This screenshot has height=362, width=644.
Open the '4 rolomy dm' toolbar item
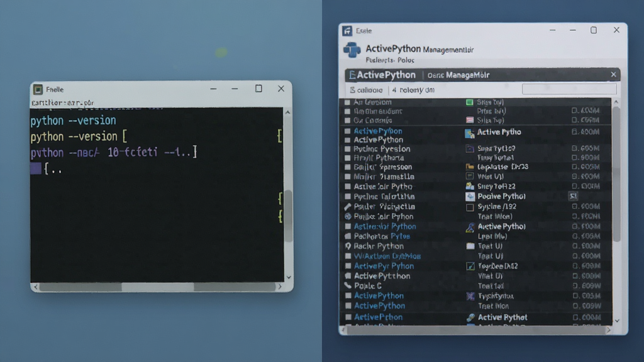(x=413, y=90)
